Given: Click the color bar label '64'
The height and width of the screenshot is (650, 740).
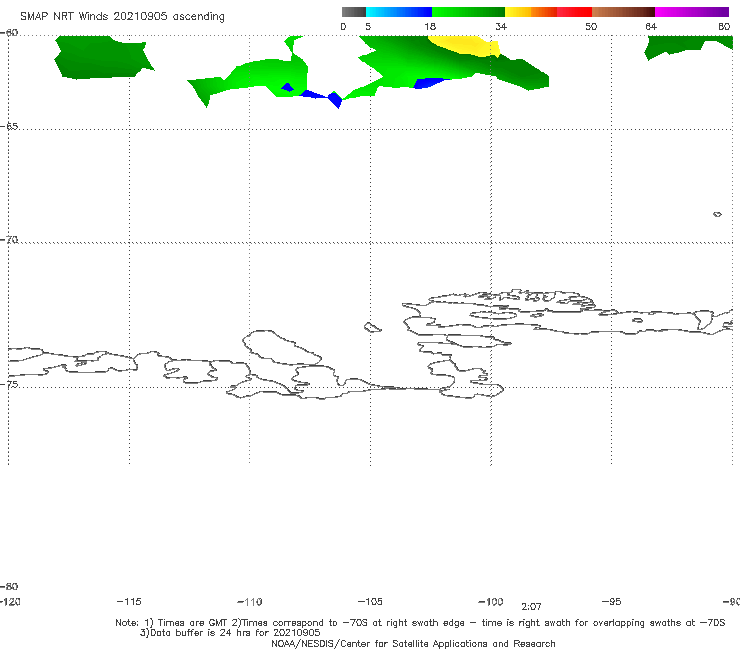Looking at the screenshot, I should [651, 26].
